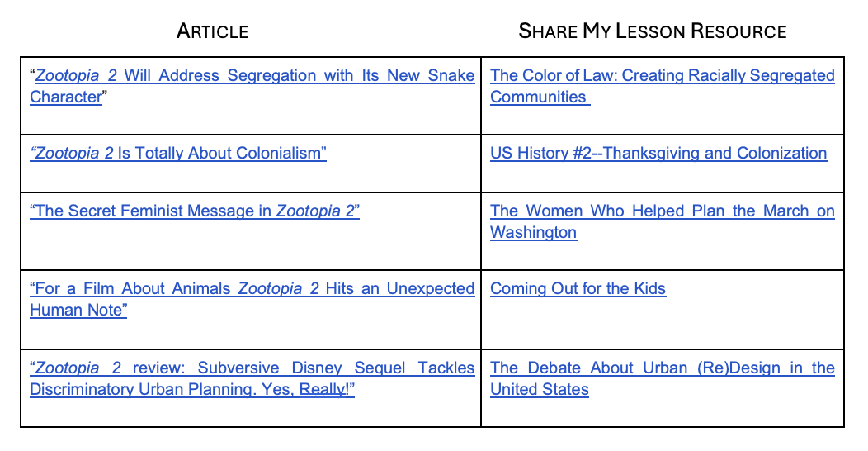
Task: Open "The Secret Feminist Message in Zootopia 2"
Action: point(195,211)
